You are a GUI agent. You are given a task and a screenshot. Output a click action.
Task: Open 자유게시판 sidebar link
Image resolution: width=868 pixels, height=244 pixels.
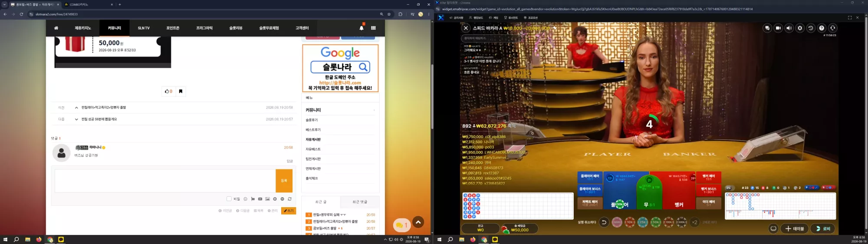[x=313, y=139]
